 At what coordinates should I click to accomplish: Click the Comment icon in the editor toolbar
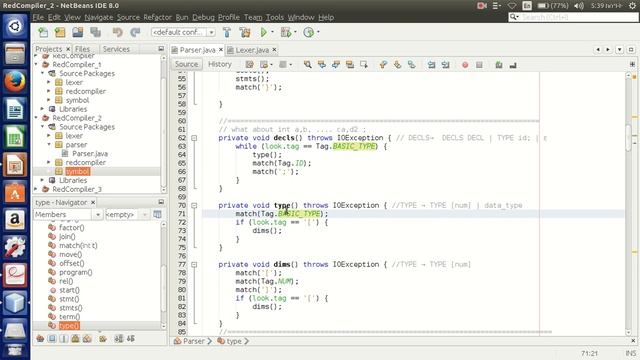(499, 64)
